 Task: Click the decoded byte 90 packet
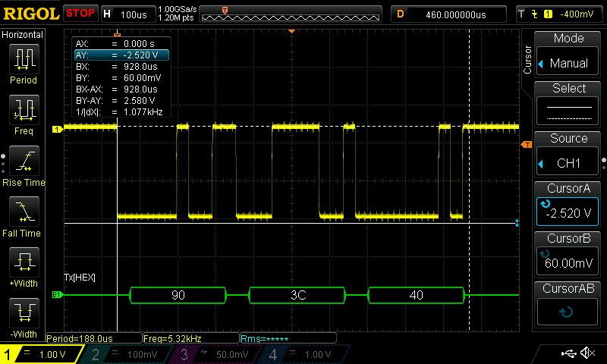coord(178,295)
